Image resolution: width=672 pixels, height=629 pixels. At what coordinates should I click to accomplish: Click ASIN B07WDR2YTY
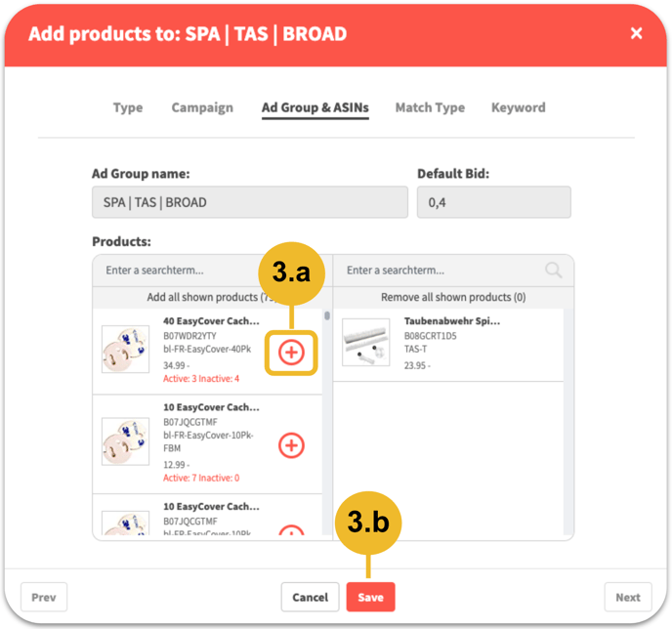pyautogui.click(x=189, y=335)
